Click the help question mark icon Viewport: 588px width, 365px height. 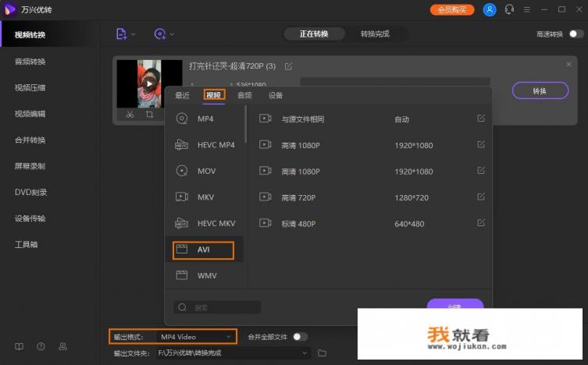pyautogui.click(x=41, y=346)
